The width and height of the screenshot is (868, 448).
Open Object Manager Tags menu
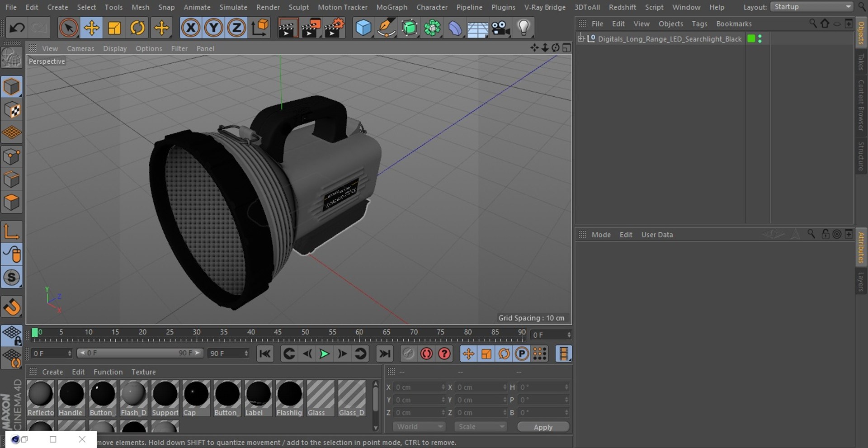(699, 24)
